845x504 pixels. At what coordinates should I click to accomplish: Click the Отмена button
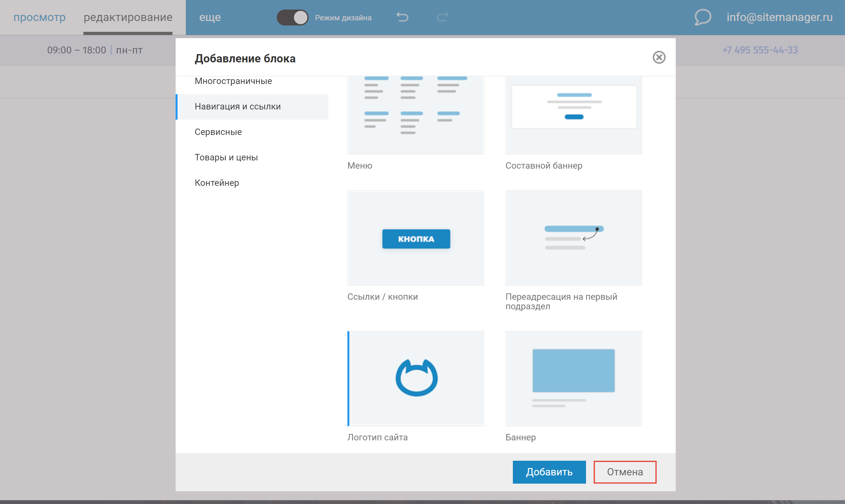click(x=625, y=472)
